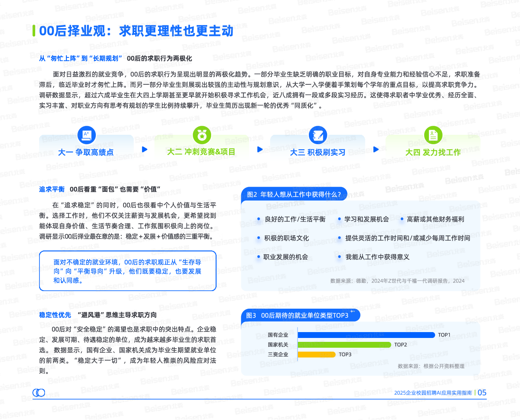This screenshot has width=520, height=420.
Task: Click the TOP1 label in chart
Action: pyautogui.click(x=444, y=335)
